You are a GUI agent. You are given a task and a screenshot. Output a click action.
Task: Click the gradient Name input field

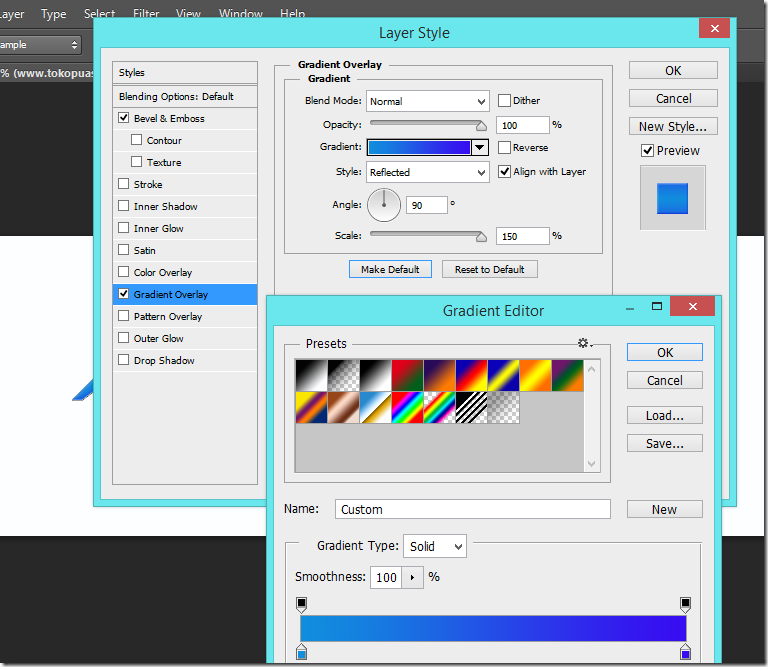[x=473, y=509]
